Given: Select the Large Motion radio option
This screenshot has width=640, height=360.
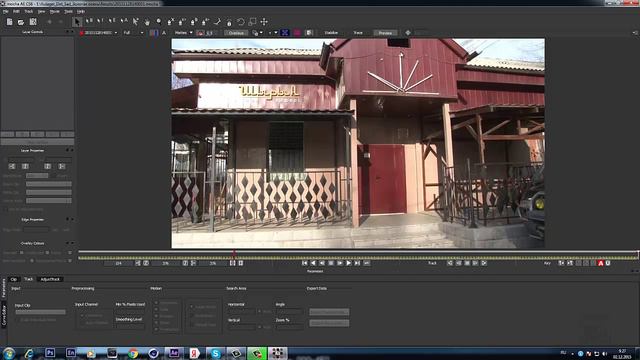Looking at the screenshot, I should click(191, 307).
